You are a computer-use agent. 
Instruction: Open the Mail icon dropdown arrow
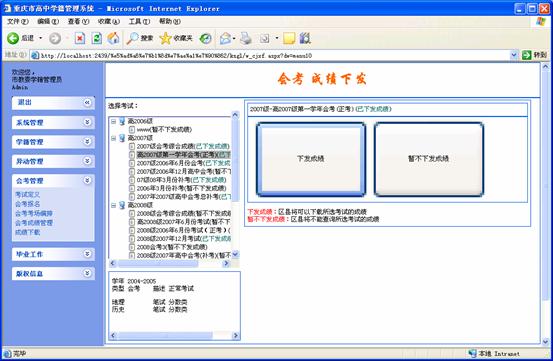pyautogui.click(x=234, y=38)
